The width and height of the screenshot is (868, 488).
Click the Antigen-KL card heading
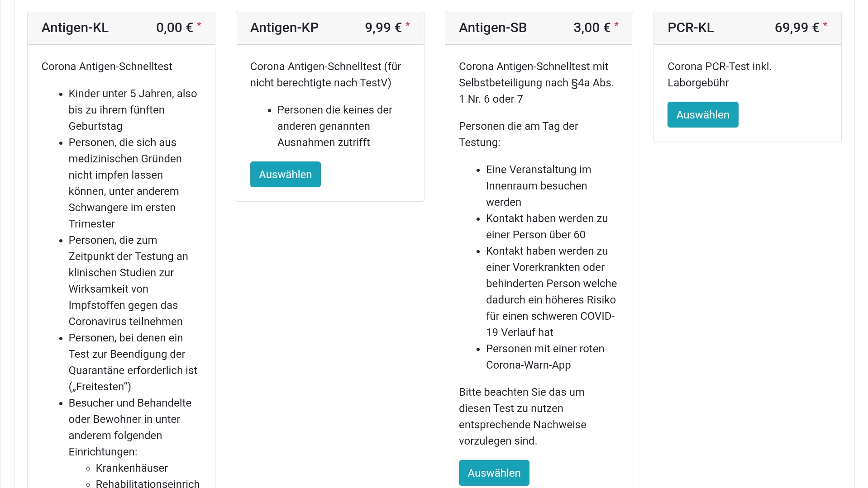(75, 28)
